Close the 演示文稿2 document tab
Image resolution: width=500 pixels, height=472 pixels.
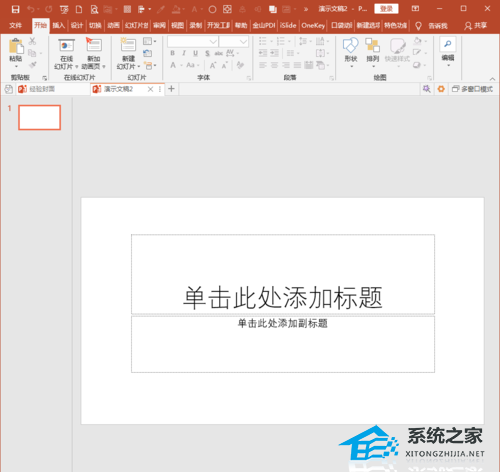coord(150,89)
